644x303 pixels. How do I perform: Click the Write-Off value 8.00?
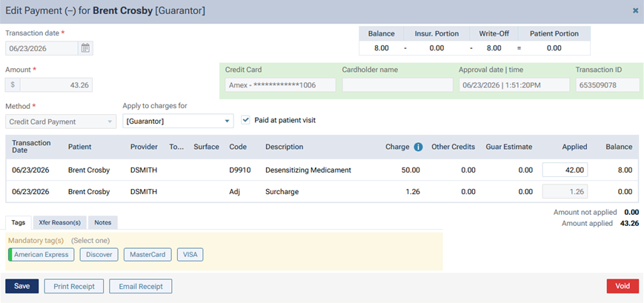click(x=494, y=47)
